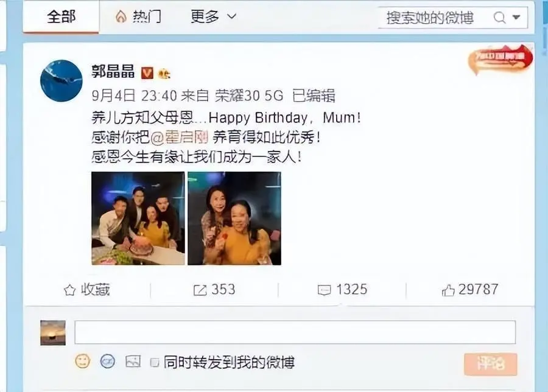Image resolution: width=548 pixels, height=392 pixels.
Task: Tick the 同时转发到我的微博 checkbox
Action: tap(155, 362)
